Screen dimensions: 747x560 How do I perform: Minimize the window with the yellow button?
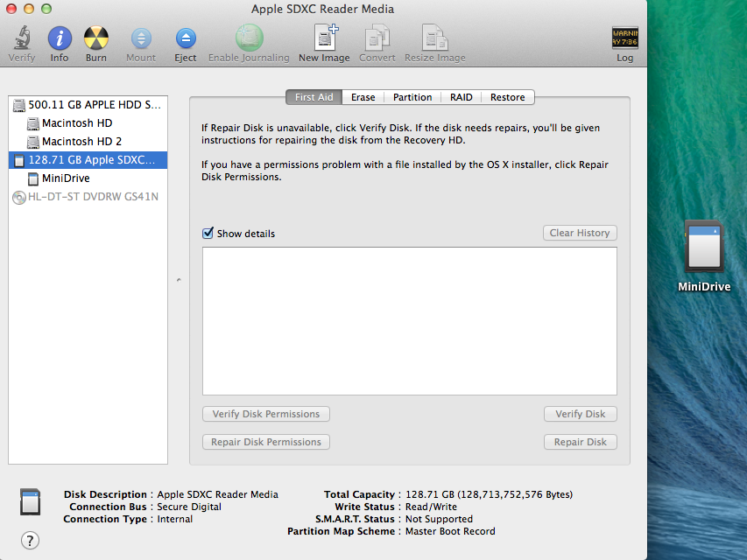point(29,9)
